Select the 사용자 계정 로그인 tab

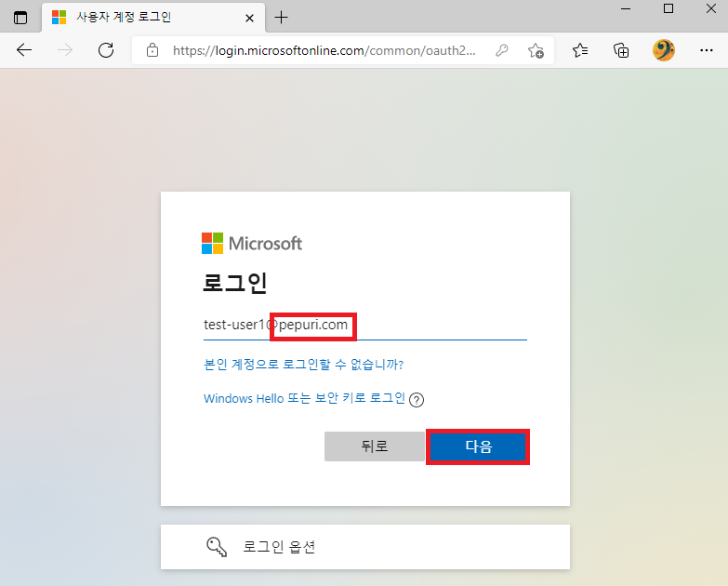(153, 18)
